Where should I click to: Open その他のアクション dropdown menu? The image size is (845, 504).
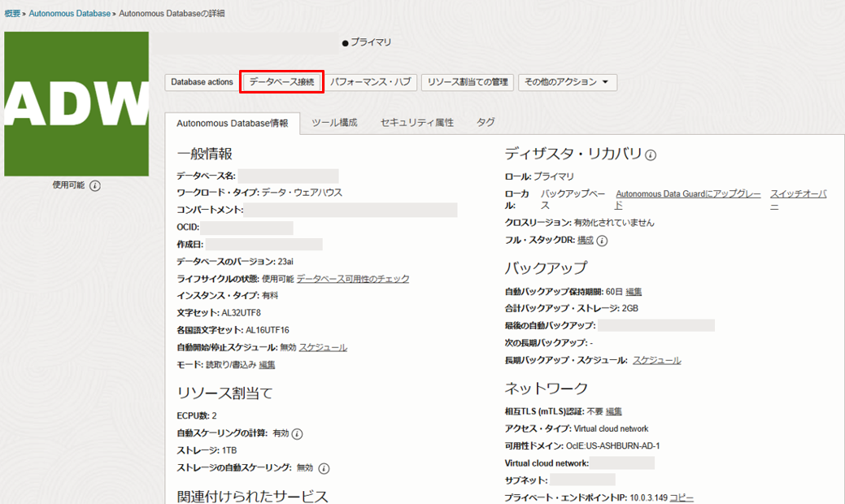568,82
